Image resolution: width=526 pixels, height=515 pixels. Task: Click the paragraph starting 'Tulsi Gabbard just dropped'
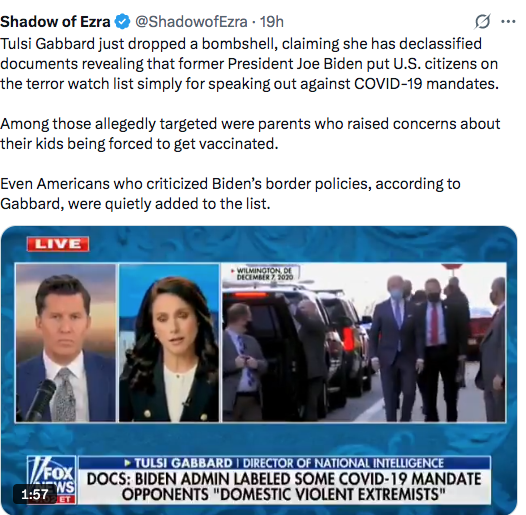tap(250, 64)
